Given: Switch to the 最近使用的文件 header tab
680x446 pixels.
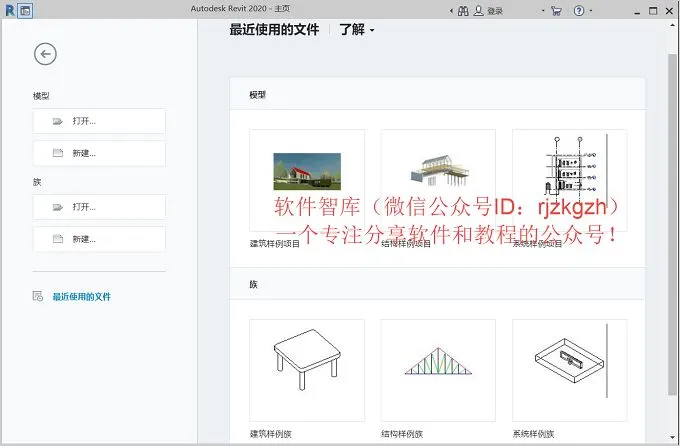Looking at the screenshot, I should pos(274,30).
